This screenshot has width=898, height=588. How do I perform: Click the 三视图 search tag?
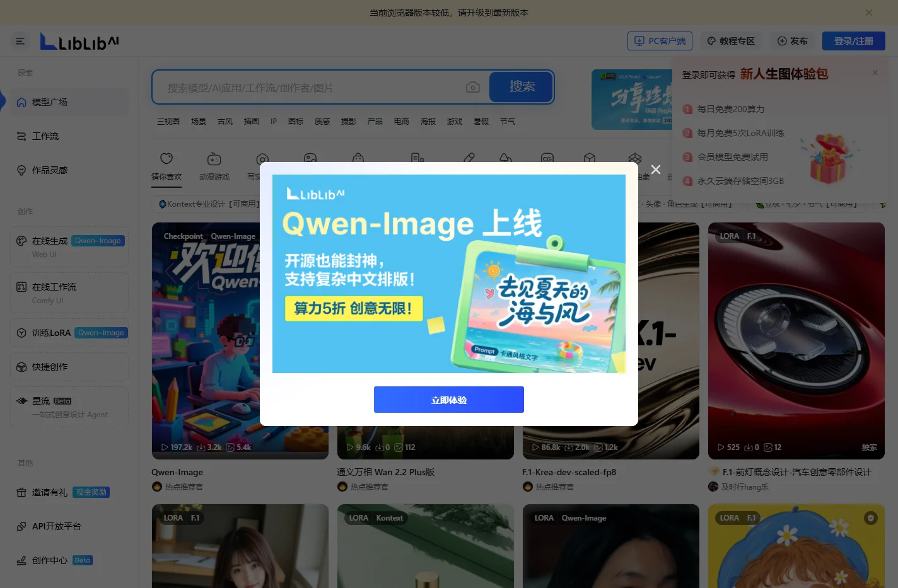coord(168,122)
